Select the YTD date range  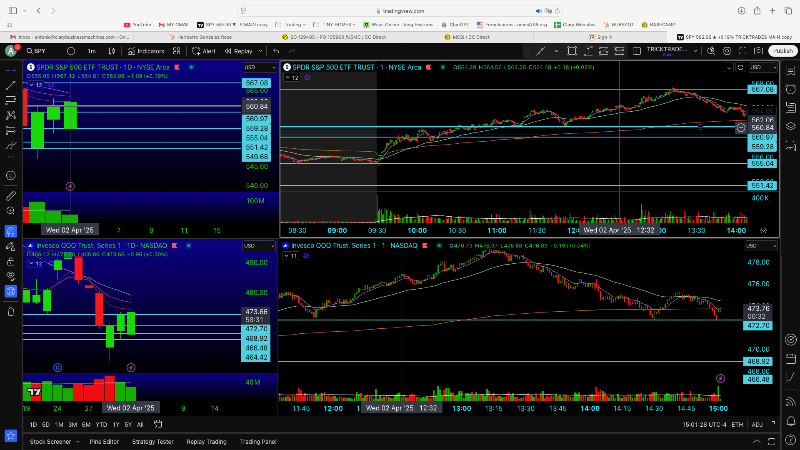pyautogui.click(x=102, y=424)
